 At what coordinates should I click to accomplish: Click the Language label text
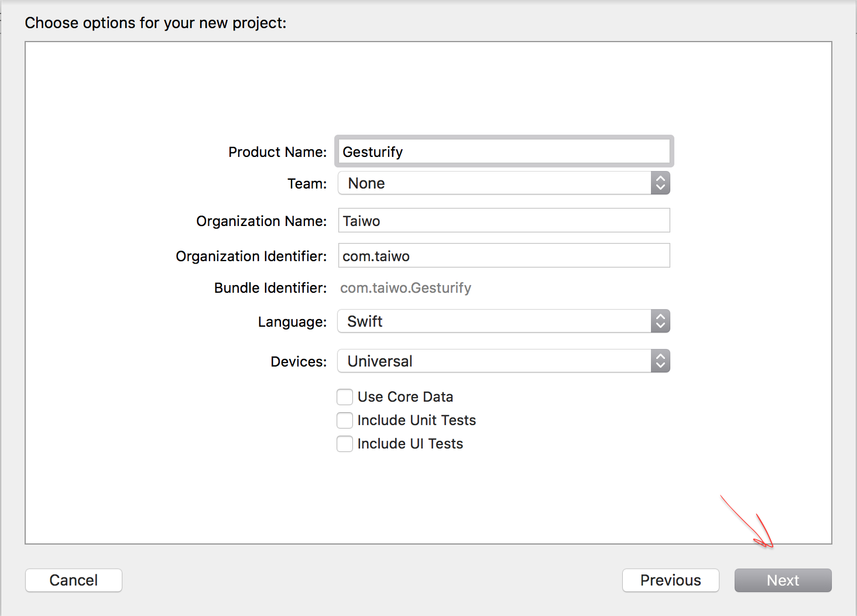coord(292,322)
